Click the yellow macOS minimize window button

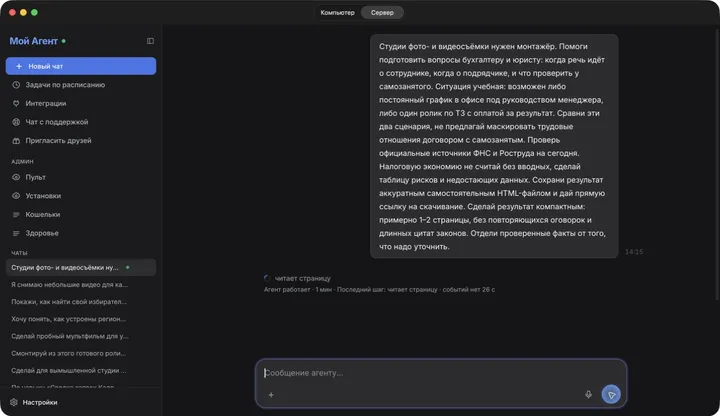[x=23, y=12]
